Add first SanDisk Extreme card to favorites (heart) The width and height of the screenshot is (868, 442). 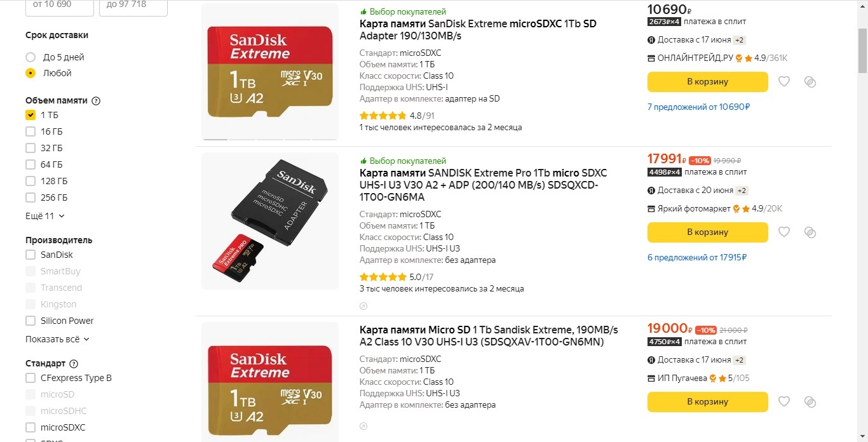[x=784, y=81]
